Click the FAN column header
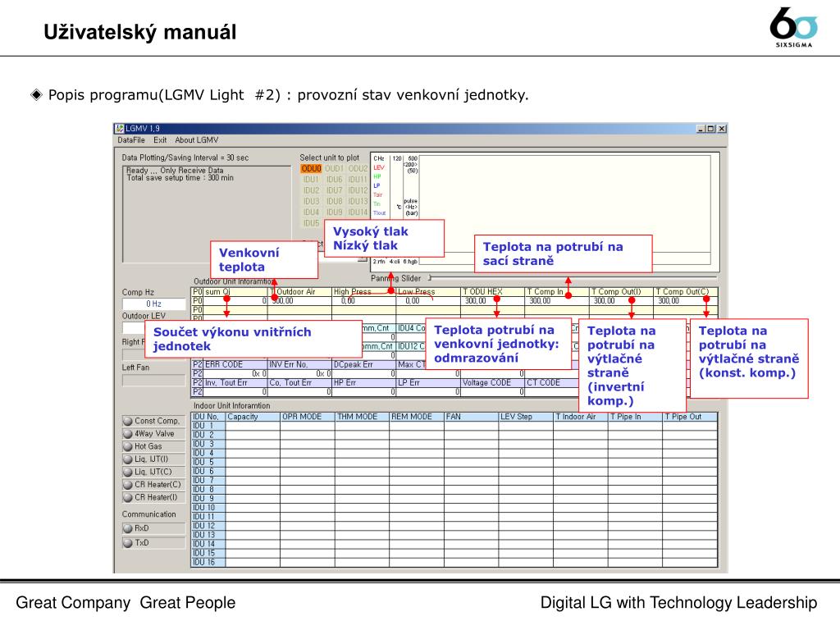Viewport: 840px width, 630px height. point(472,417)
